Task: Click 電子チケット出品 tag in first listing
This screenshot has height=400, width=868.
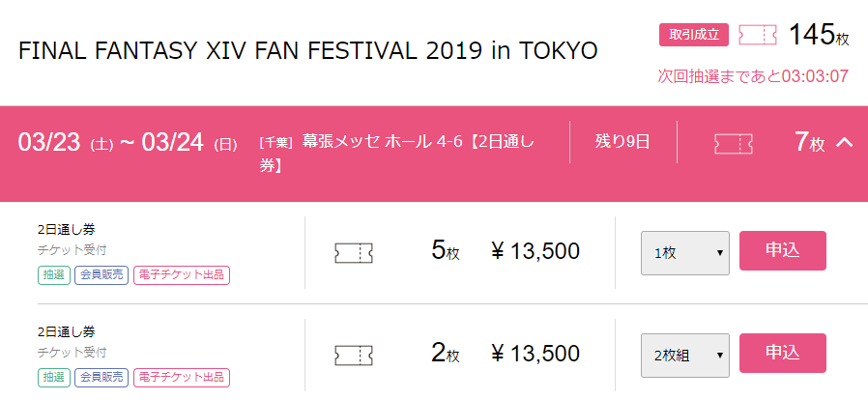Action: [182, 274]
